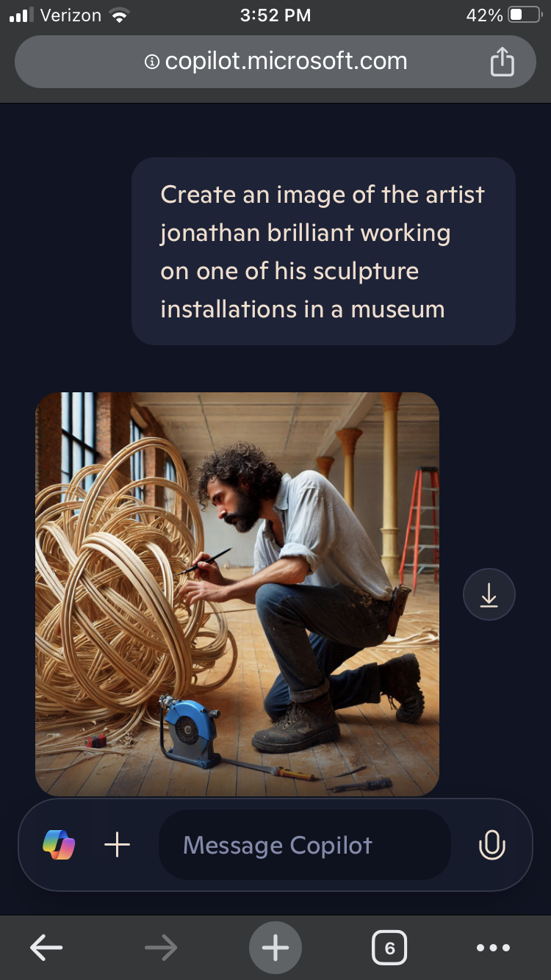Tap the cellular signal bars icon
Screen dimensions: 551x980
click(22, 15)
